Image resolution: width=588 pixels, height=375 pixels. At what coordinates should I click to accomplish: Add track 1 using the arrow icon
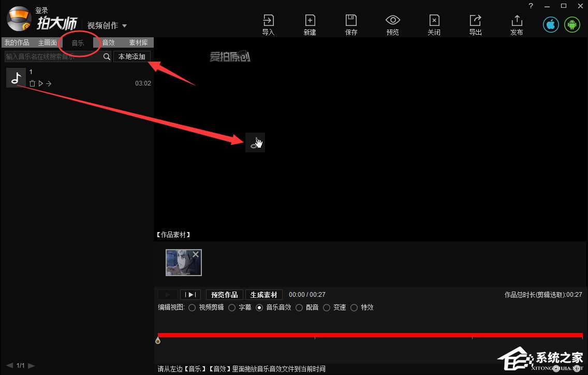coord(49,83)
